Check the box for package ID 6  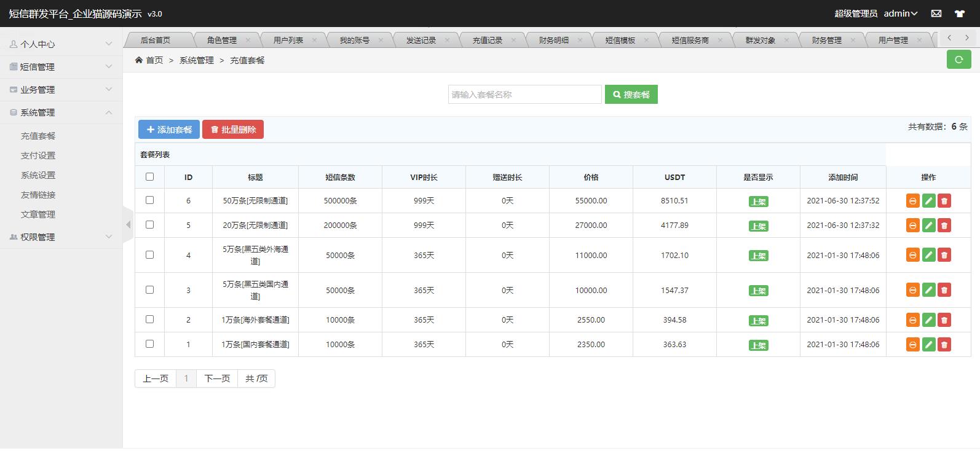coord(149,200)
